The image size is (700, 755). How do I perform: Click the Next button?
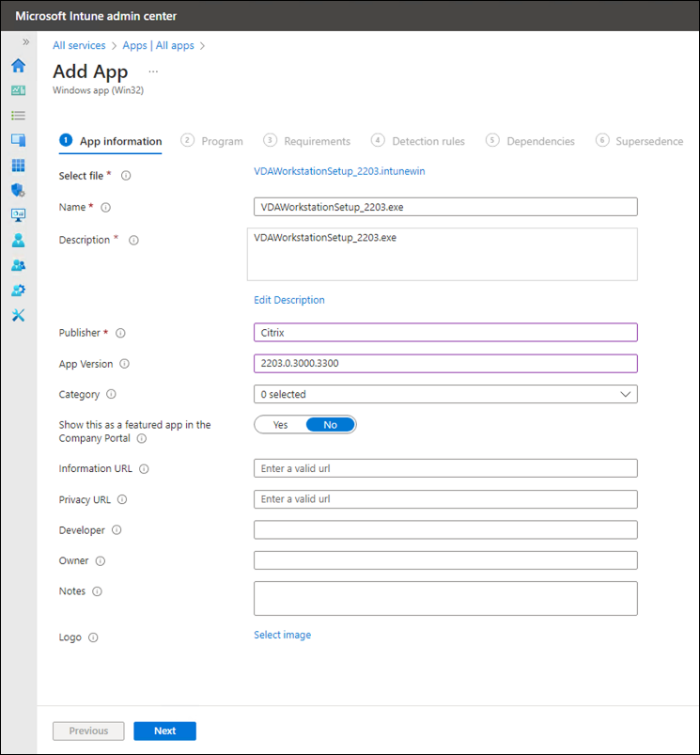point(164,731)
